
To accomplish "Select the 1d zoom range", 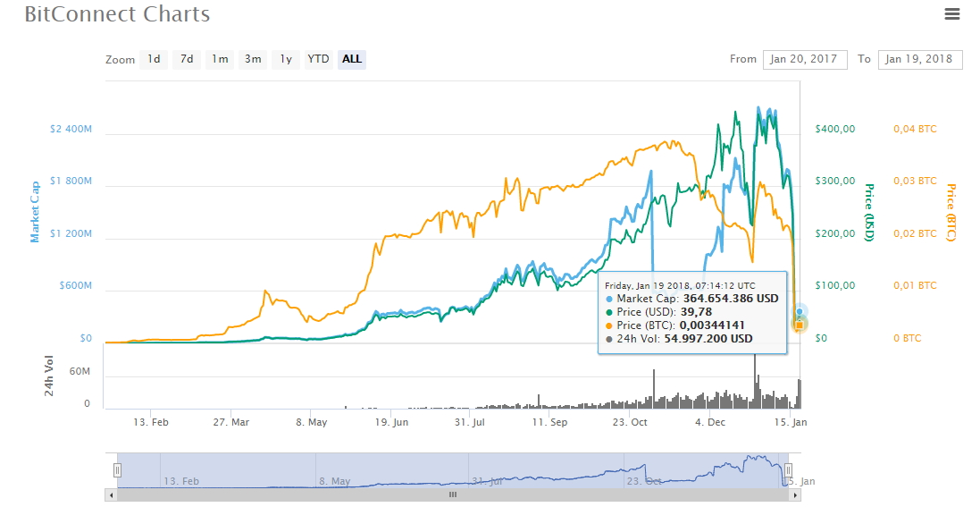I will click(154, 59).
